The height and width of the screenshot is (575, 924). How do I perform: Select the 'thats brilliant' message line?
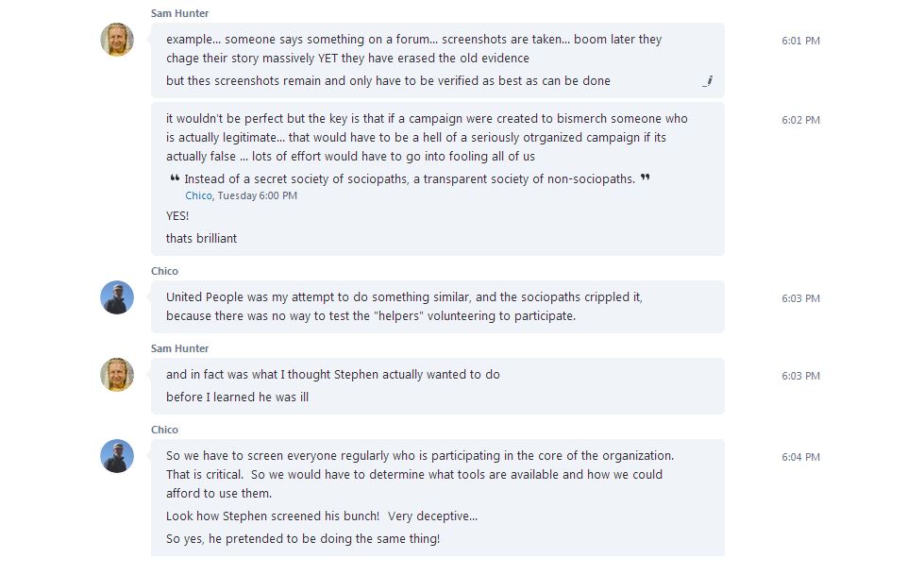tap(201, 239)
